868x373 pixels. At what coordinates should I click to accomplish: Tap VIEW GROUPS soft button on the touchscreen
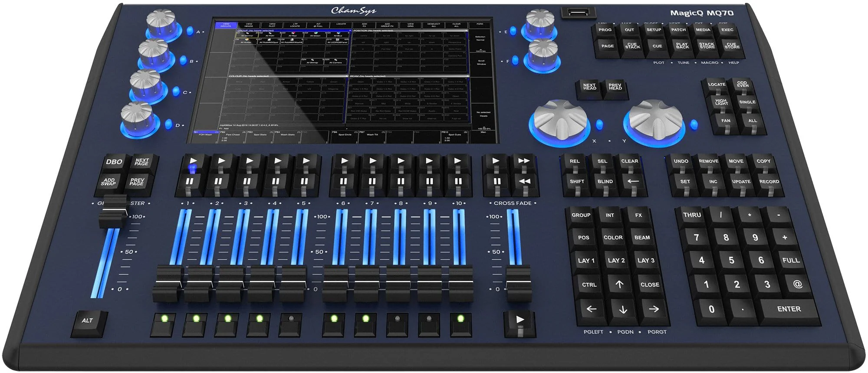pyautogui.click(x=226, y=25)
